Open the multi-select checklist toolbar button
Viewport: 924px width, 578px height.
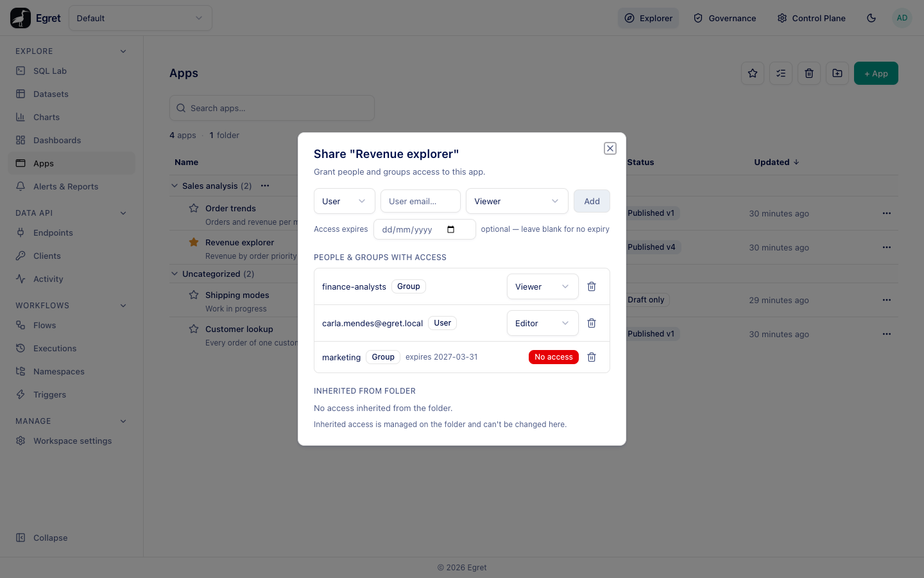pyautogui.click(x=781, y=73)
